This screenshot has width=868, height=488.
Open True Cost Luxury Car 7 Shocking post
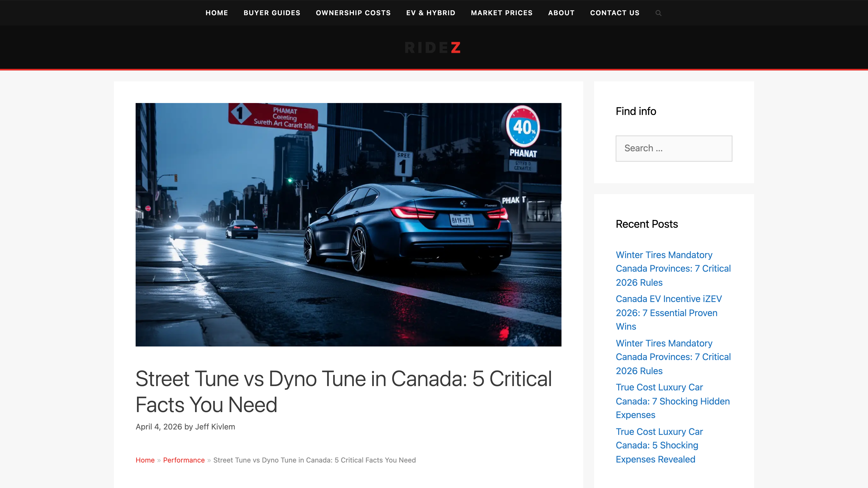pos(672,401)
